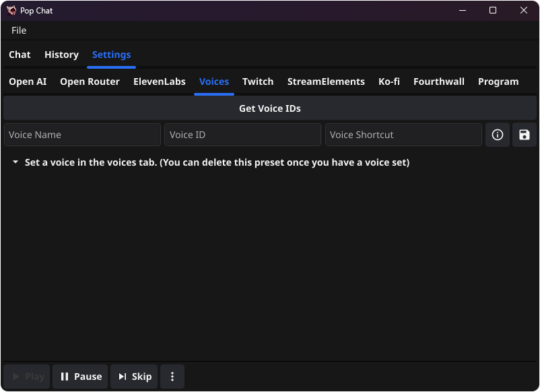Open the three-dot overflow menu next to Skip
540x392 pixels.
[172, 377]
